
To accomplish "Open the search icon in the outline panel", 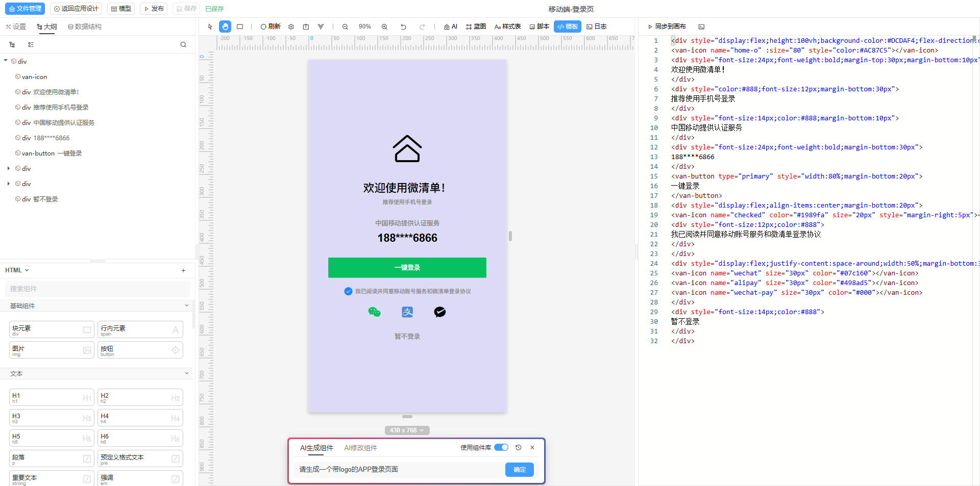I will (x=183, y=44).
